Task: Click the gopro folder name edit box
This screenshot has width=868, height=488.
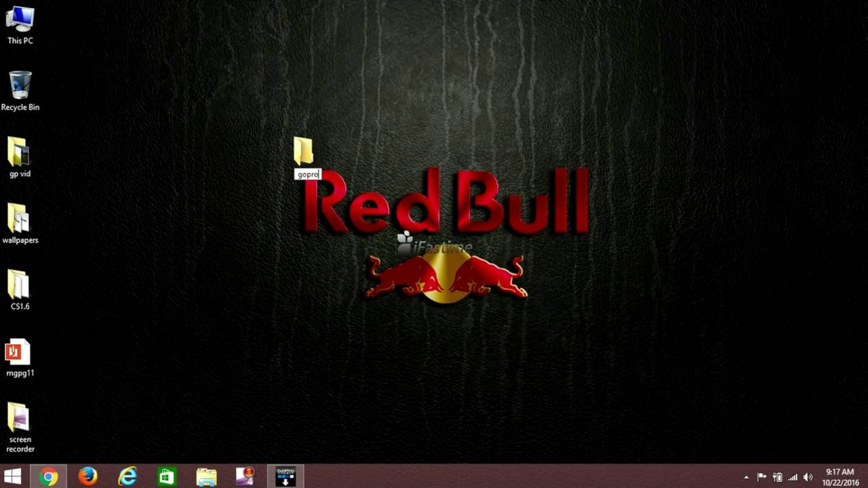Action: 308,174
